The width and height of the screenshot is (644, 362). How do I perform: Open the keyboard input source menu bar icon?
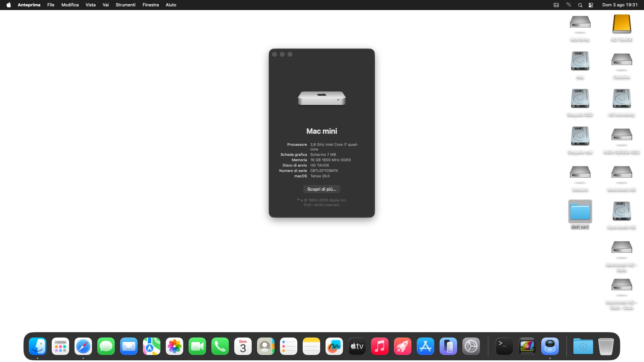(556, 5)
